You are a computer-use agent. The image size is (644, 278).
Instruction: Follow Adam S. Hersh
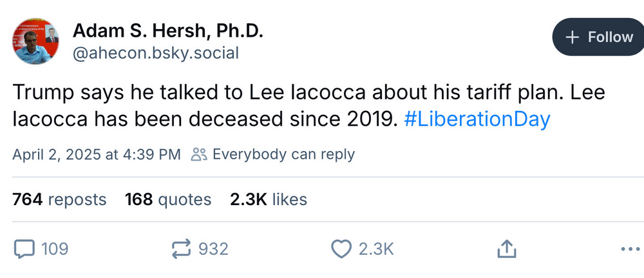(x=598, y=37)
